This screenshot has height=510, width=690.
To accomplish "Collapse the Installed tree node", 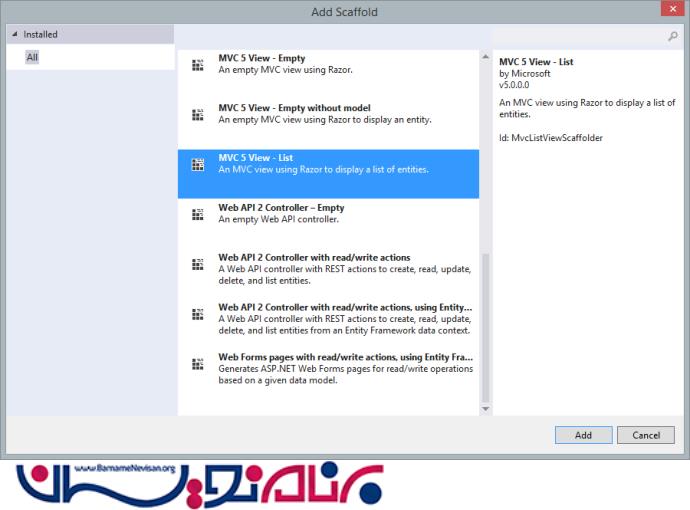I will pos(15,34).
